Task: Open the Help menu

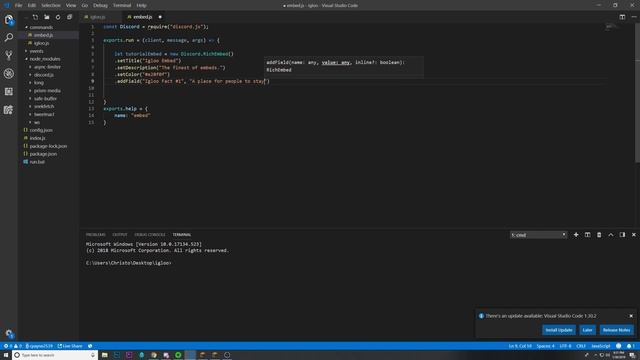Action: (141, 5)
